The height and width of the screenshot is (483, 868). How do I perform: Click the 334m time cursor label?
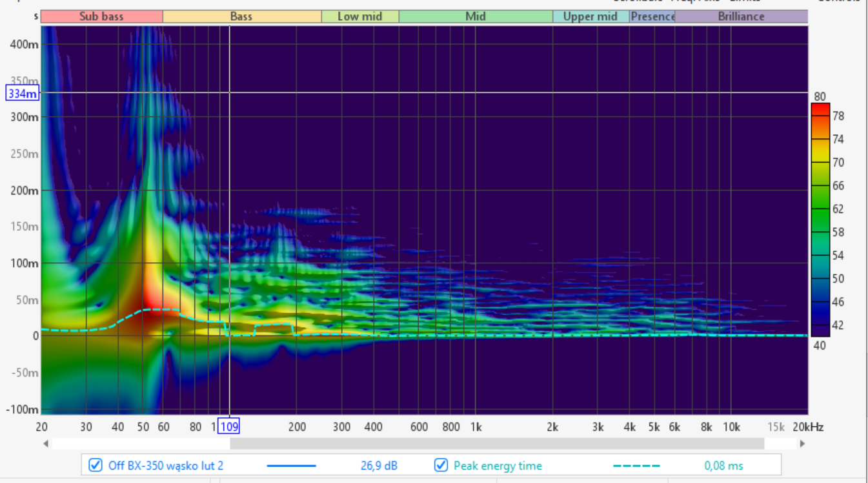(23, 93)
